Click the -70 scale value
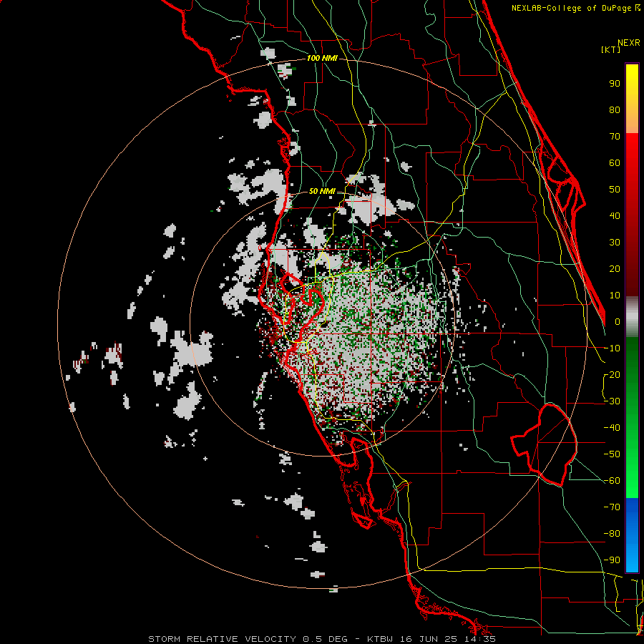Screen dimensions: 644x644 tap(612, 507)
